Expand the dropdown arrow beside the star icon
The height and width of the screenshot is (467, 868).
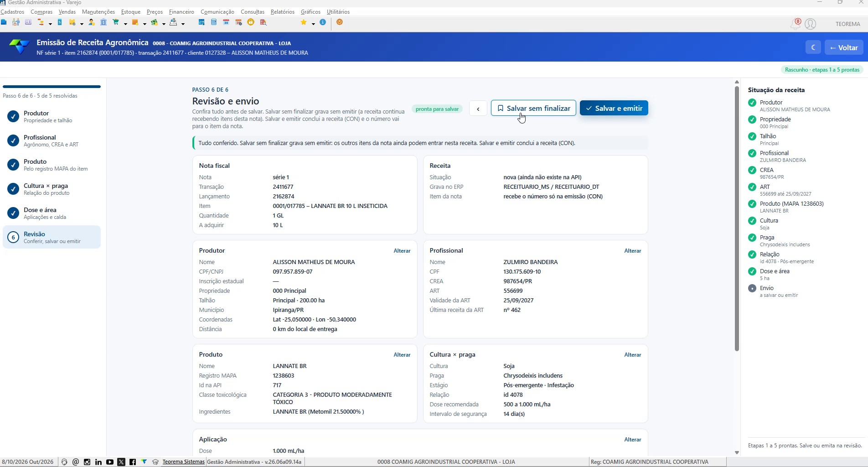313,24
